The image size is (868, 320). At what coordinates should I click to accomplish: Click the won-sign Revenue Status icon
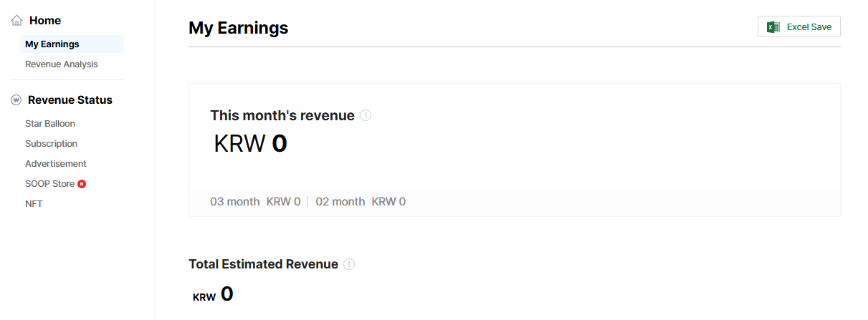16,100
